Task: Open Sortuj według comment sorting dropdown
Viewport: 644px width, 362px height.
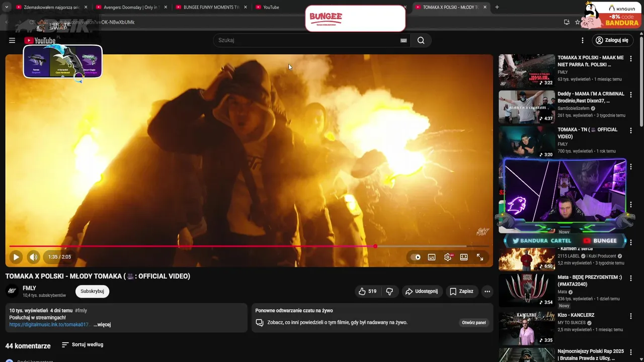Action: pyautogui.click(x=83, y=345)
